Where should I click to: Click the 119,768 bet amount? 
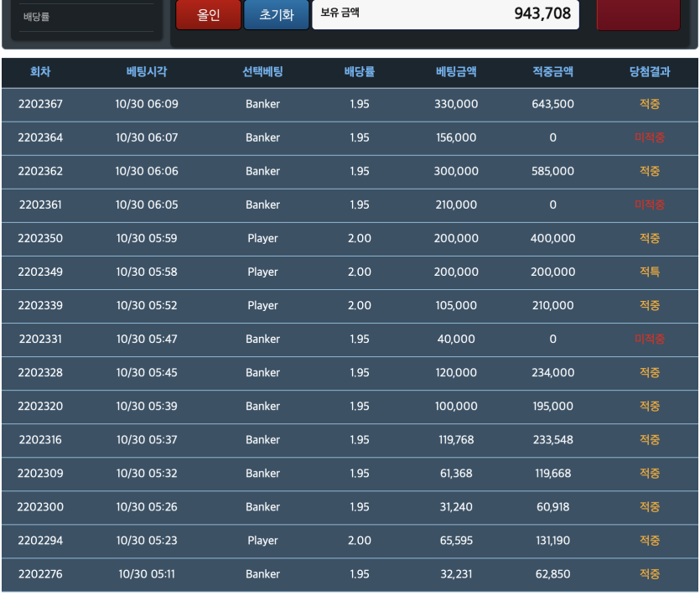(456, 440)
